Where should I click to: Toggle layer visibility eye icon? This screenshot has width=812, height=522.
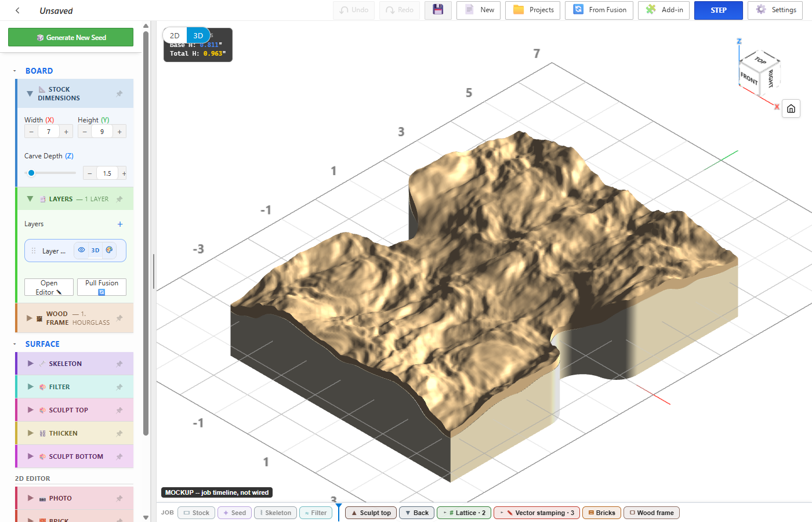point(81,250)
